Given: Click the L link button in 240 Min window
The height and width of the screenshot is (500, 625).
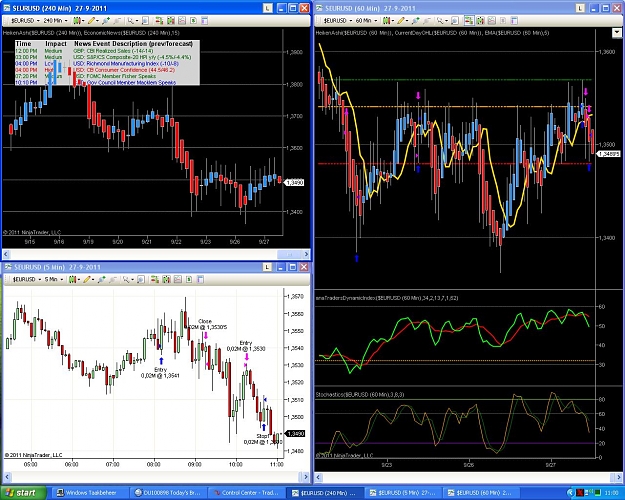Looking at the screenshot, I should pos(267,8).
